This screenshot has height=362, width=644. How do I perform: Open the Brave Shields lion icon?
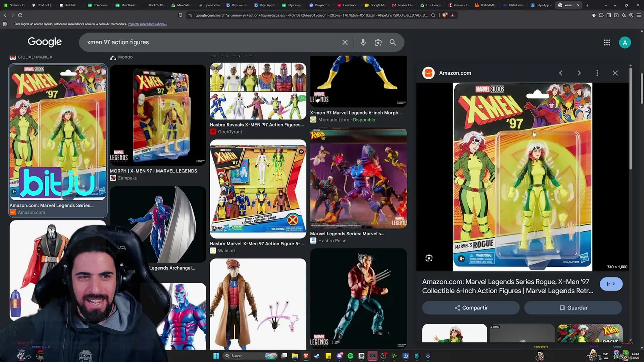[446, 15]
